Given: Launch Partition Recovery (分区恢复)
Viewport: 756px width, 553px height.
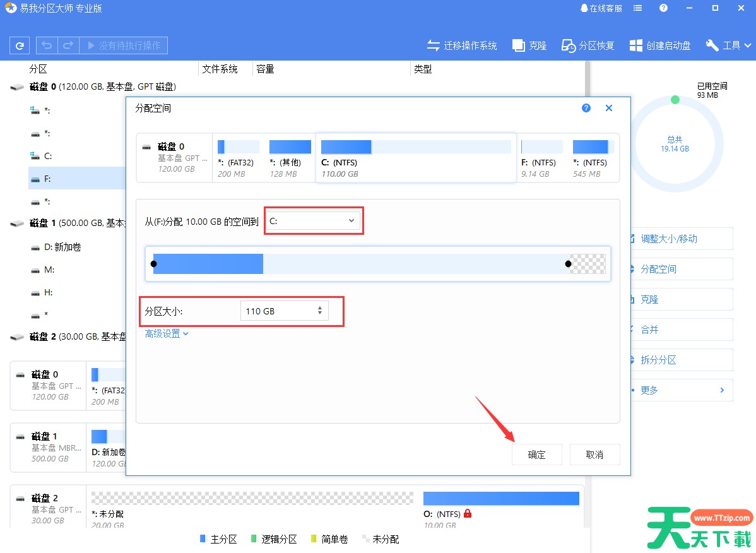Looking at the screenshot, I should [588, 45].
